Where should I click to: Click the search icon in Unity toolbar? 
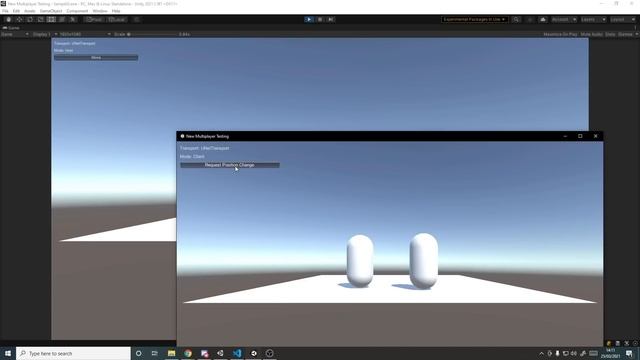point(516,20)
